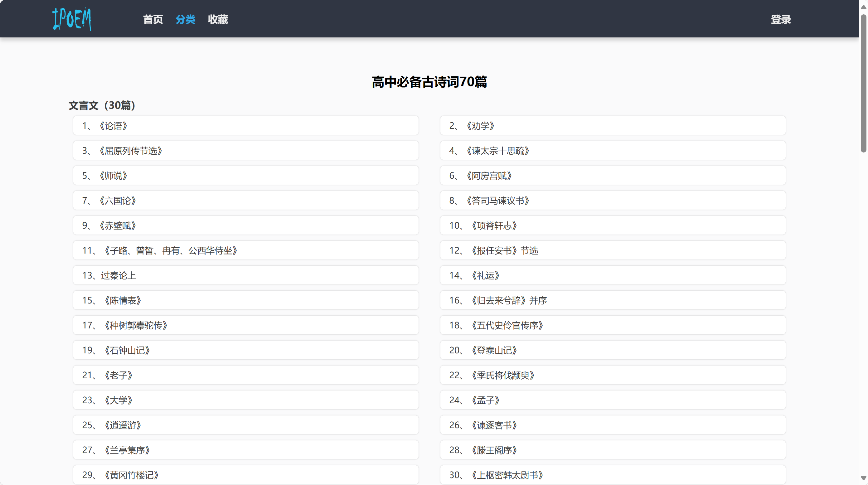The width and height of the screenshot is (868, 485).
Task: Click 《项脊轩志》 item
Action: click(x=612, y=226)
